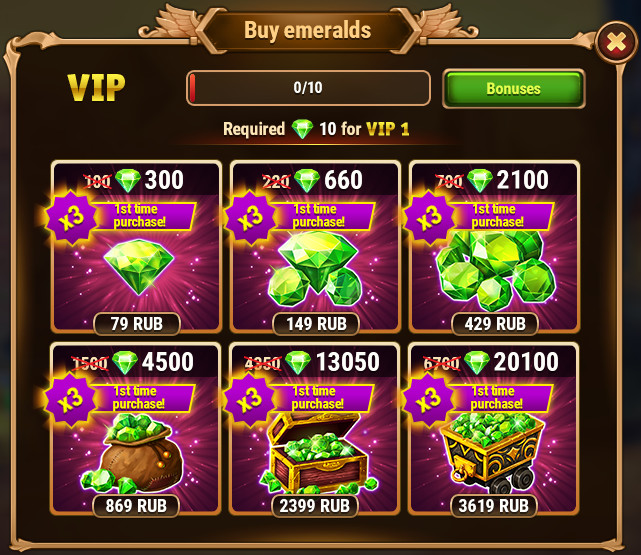Screen dimensions: 641x555
Task: Click the 1st time purchase banner on 660 pack
Action: [x=320, y=216]
